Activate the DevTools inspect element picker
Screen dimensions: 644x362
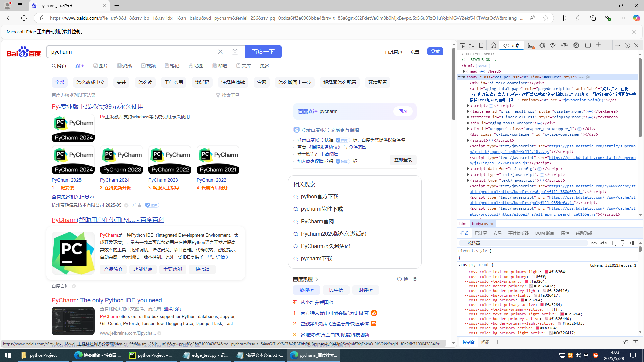462,45
